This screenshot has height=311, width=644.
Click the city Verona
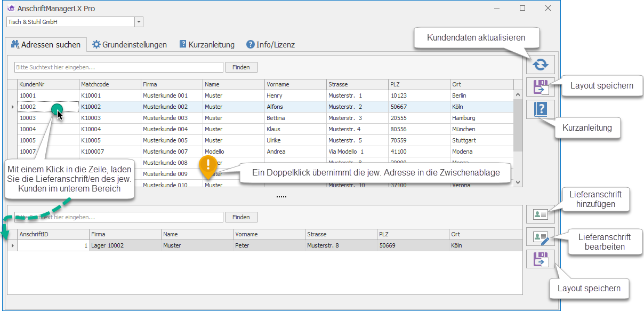(x=482, y=185)
